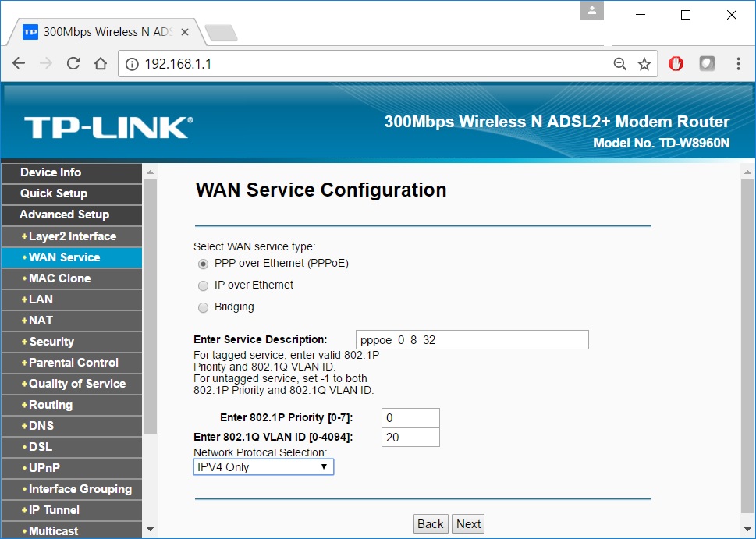Click the sidebar menu scrollbar thumb
This screenshot has width=756, height=539.
(150, 307)
